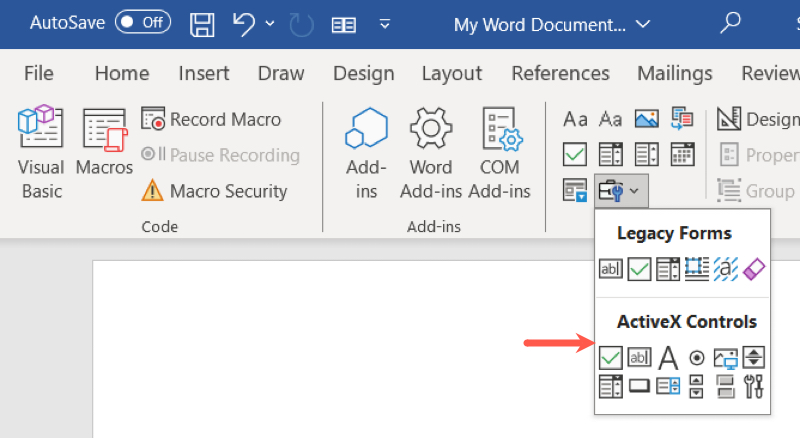Switch to the Mailings tab

674,74
